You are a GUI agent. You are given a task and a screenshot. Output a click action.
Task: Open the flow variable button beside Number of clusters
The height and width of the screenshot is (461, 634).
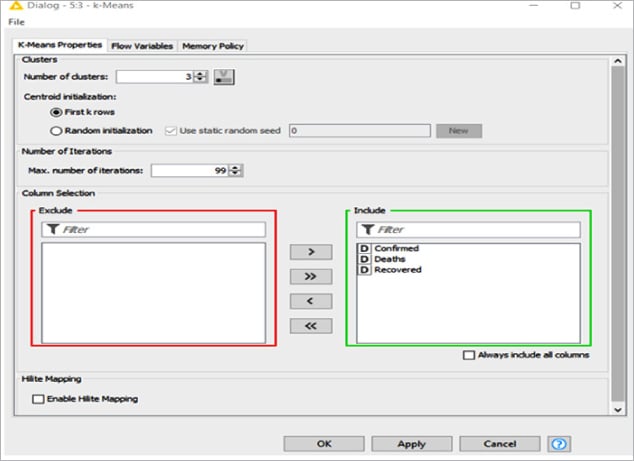(x=224, y=77)
